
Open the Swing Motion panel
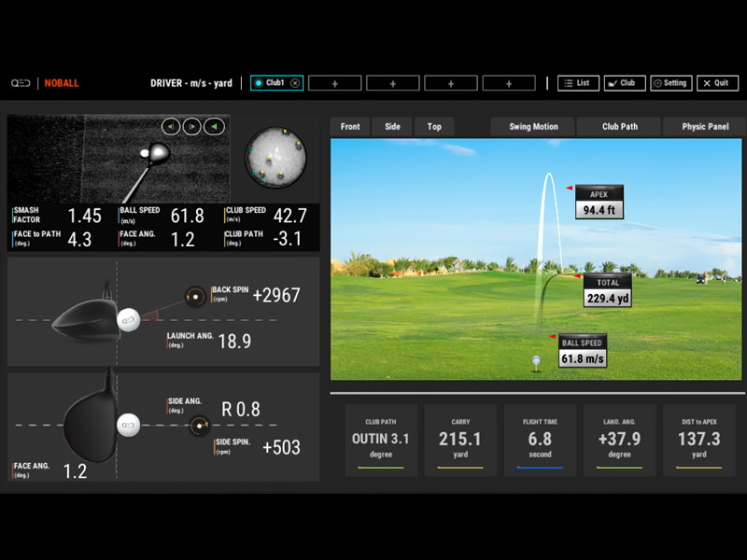(533, 127)
